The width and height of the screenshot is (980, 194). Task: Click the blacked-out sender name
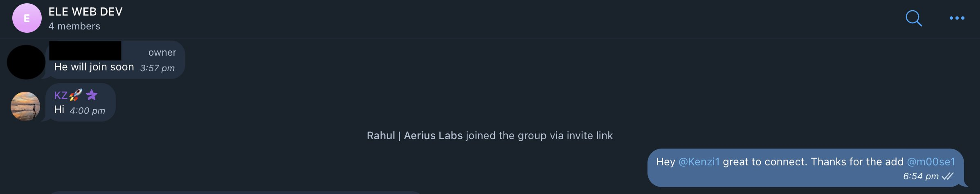[x=85, y=51]
